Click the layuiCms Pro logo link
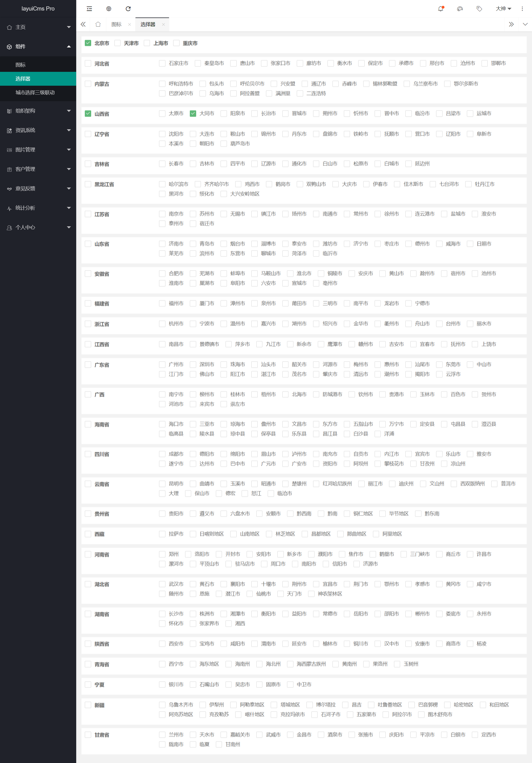This screenshot has height=763, width=532. point(38,9)
